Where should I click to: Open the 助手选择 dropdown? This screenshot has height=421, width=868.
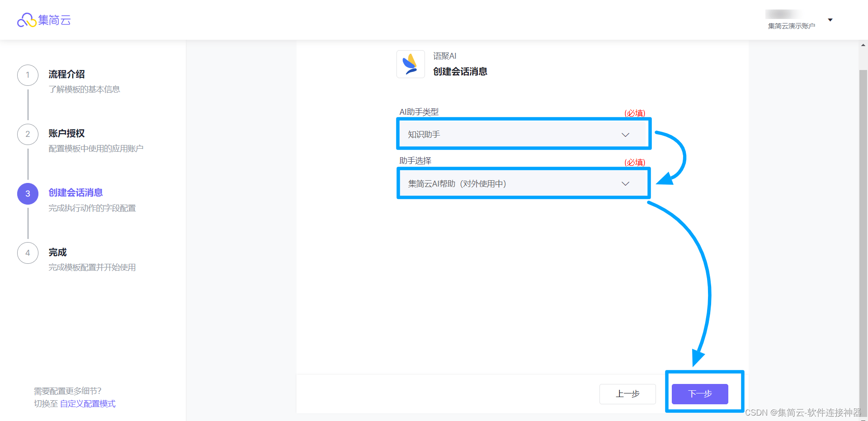[x=524, y=183]
